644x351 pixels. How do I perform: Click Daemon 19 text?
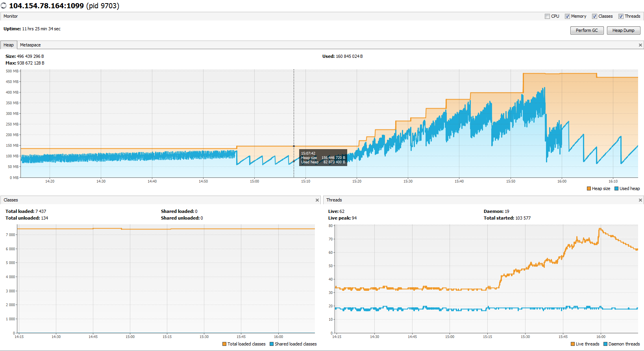coord(496,211)
